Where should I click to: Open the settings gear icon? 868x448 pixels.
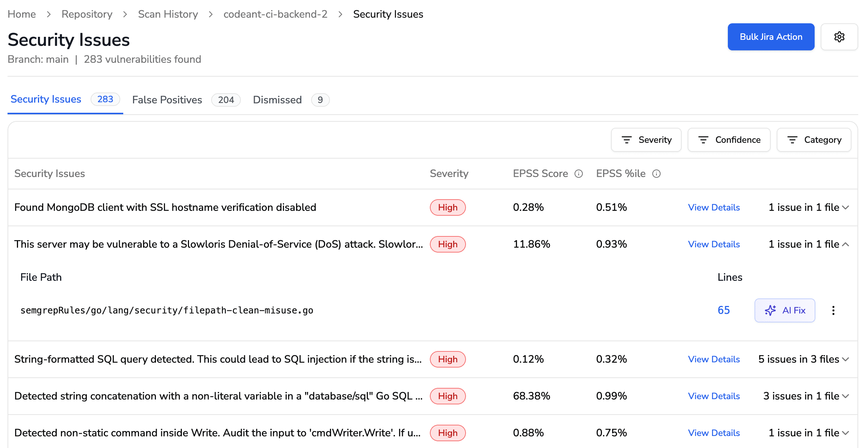(x=839, y=37)
